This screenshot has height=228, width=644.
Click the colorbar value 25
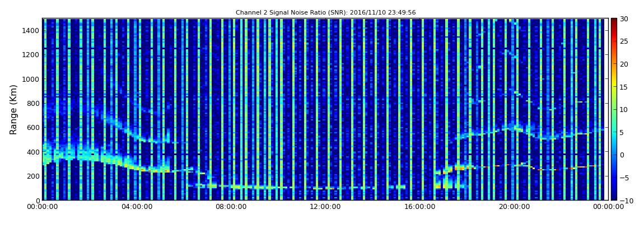coord(624,41)
